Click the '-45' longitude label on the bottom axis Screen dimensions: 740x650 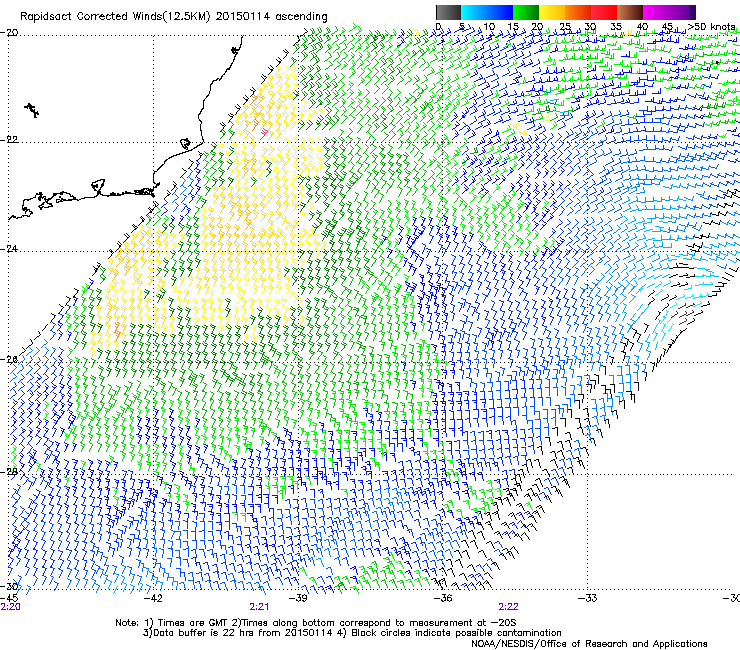(9, 598)
